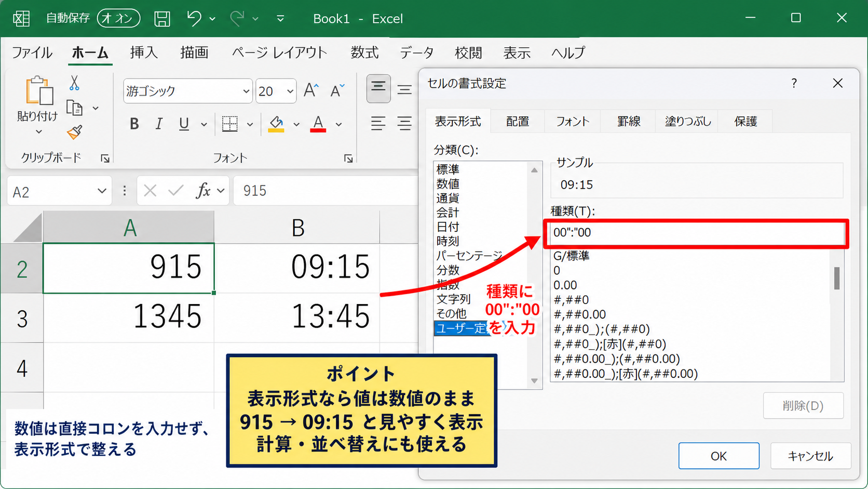
Task: Open the 配置 tab in format dialog
Action: click(518, 122)
